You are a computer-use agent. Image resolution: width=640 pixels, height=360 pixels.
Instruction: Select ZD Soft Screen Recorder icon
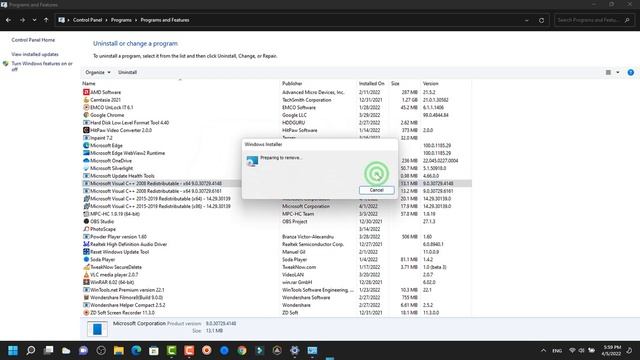click(86, 313)
